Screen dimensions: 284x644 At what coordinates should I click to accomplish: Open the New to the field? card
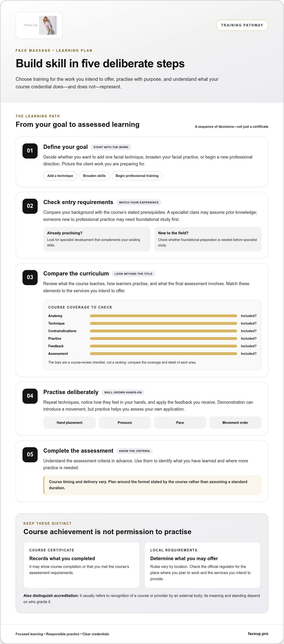click(x=208, y=239)
